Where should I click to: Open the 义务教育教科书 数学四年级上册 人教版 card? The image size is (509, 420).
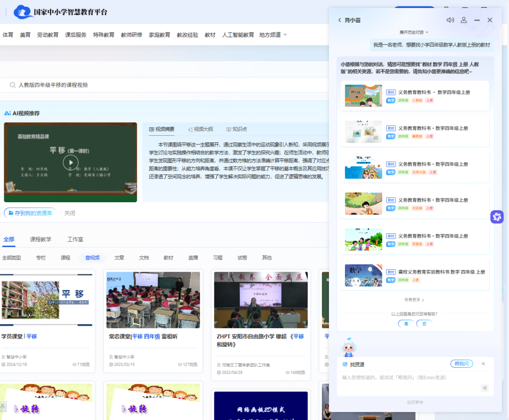tap(415, 96)
